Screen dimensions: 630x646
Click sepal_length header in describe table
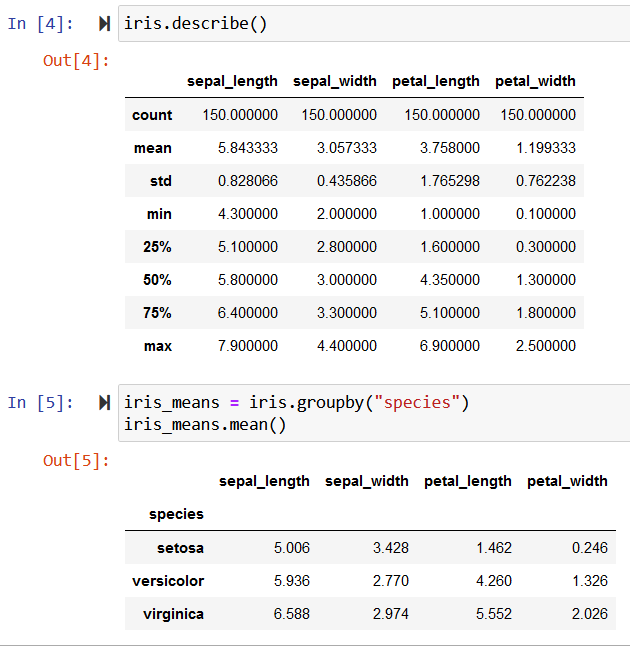tap(232, 81)
